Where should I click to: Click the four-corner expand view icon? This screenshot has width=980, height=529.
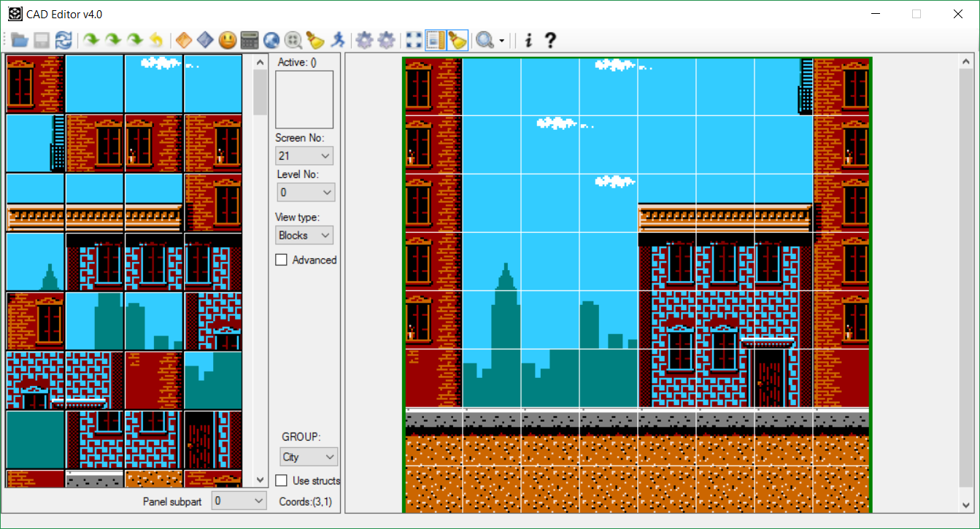(x=414, y=40)
